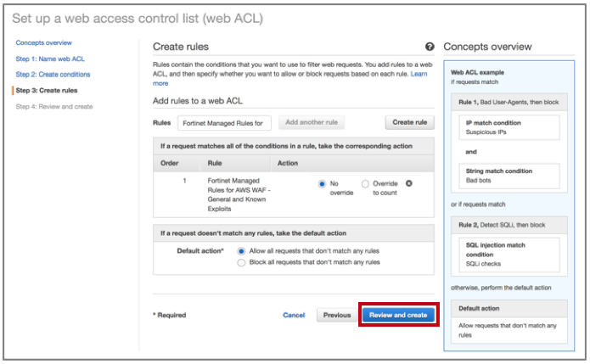Select Override to count radio option
The image size is (590, 364).
point(365,183)
